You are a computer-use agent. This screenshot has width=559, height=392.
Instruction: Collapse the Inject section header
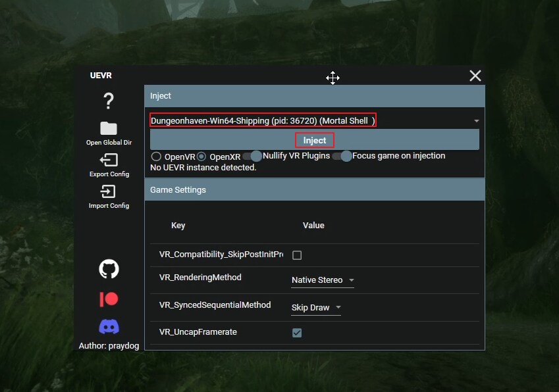point(315,96)
